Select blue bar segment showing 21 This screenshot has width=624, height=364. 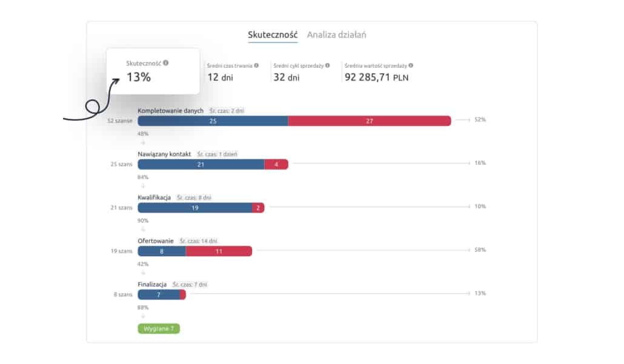(x=201, y=164)
